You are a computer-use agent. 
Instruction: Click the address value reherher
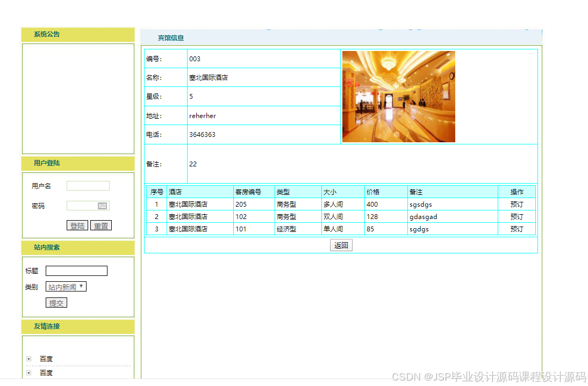[203, 115]
